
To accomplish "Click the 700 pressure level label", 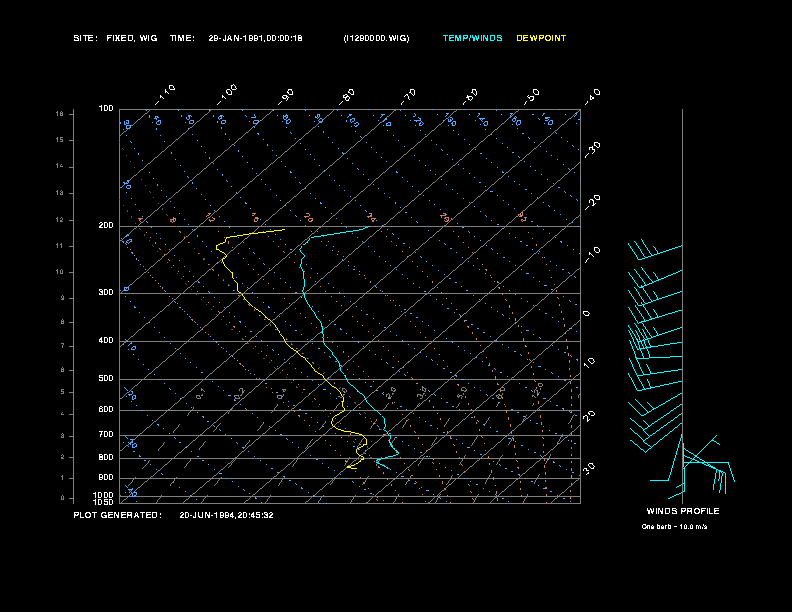I will pyautogui.click(x=106, y=434).
